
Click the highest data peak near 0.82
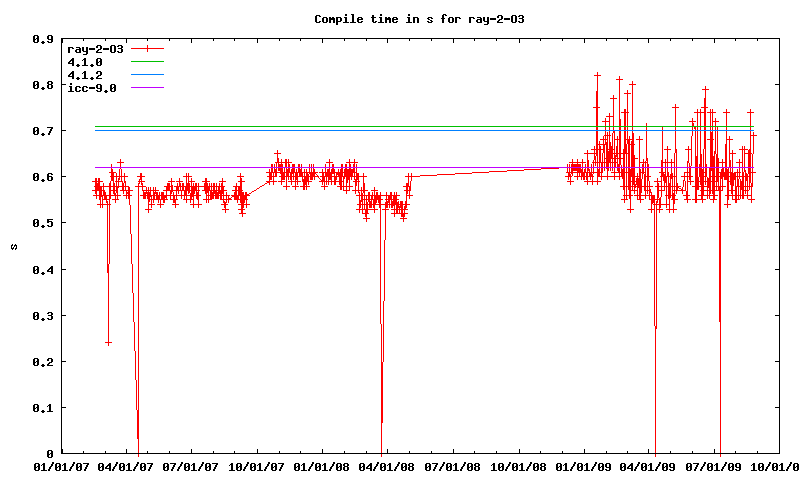point(597,76)
